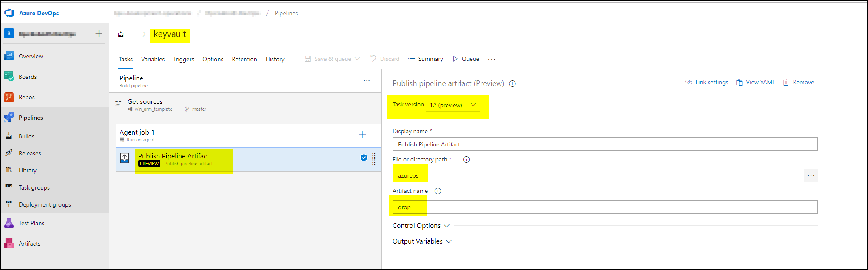Open the Artifacts sidebar icon
868x270 pixels.
pyautogui.click(x=9, y=244)
